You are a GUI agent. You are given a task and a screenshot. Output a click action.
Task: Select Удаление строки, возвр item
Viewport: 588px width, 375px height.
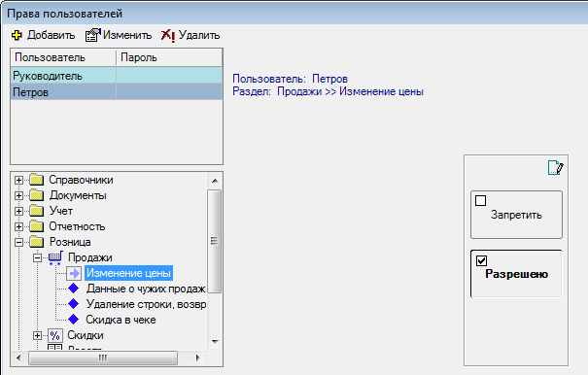[x=146, y=304]
